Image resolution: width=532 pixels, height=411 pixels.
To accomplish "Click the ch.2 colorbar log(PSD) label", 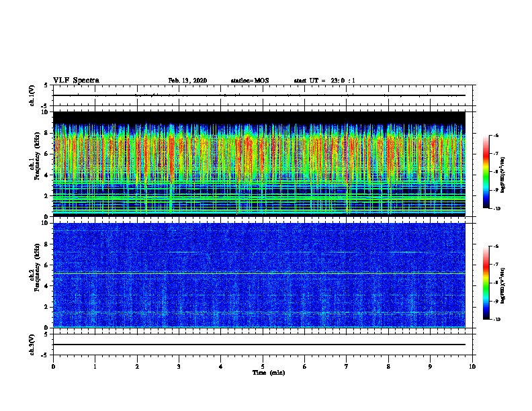I will pyautogui.click(x=502, y=285).
